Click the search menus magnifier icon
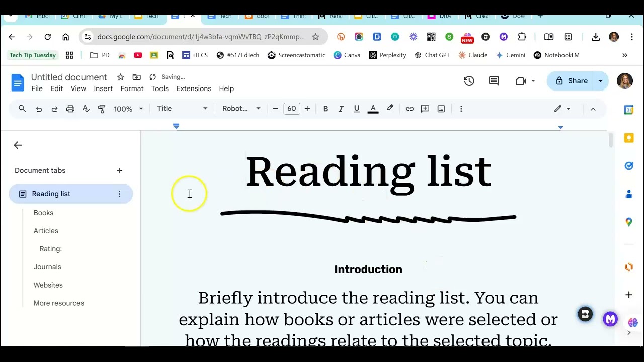 point(22,109)
